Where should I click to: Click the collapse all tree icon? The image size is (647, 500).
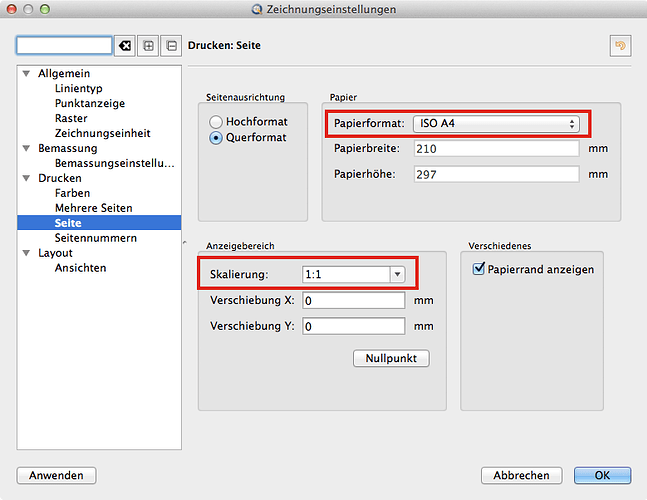click(171, 46)
